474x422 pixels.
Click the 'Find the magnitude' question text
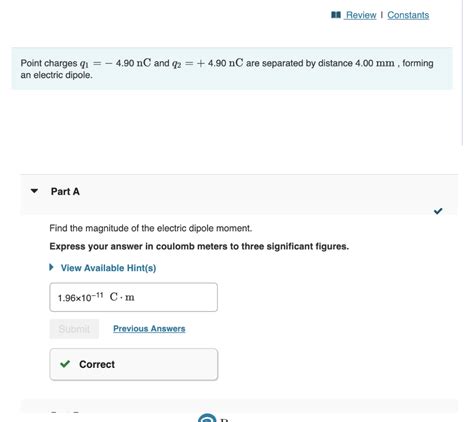[x=151, y=228]
